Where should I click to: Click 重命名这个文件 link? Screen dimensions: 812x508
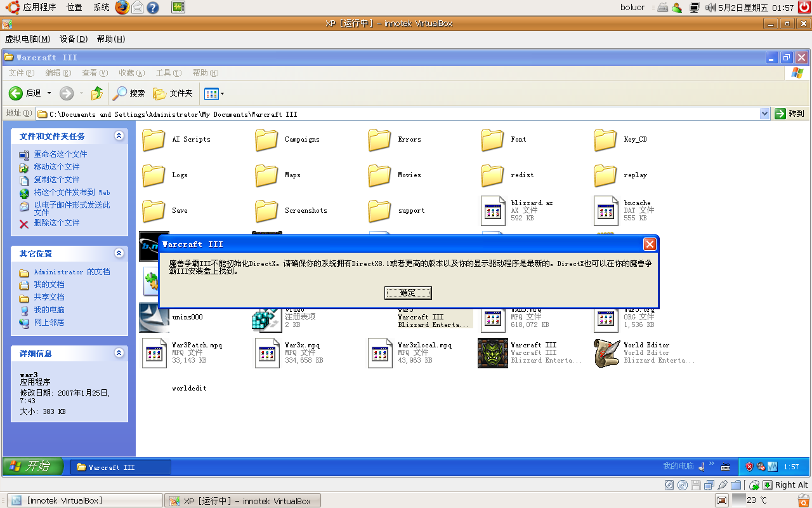(x=60, y=154)
